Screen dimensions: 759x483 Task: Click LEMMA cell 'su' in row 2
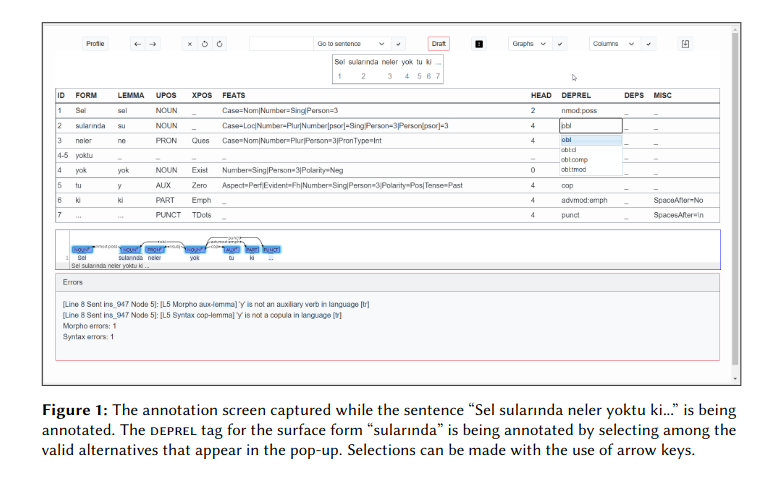click(121, 126)
